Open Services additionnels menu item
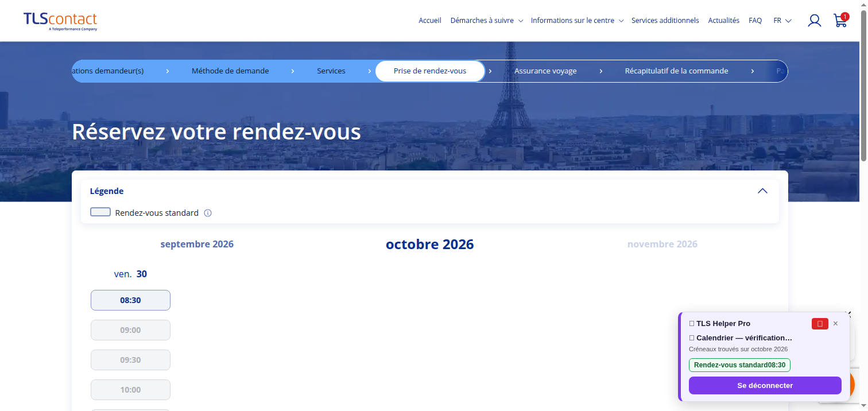 click(x=665, y=21)
